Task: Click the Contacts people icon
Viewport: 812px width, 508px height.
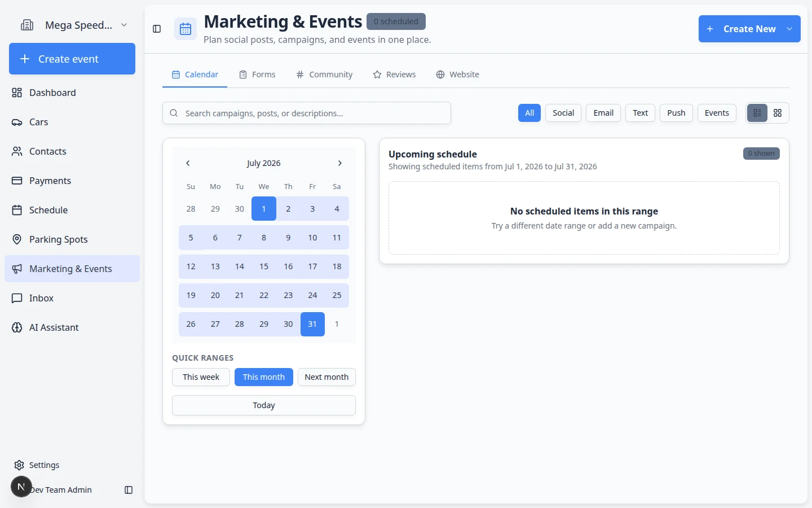Action: pyautogui.click(x=17, y=151)
